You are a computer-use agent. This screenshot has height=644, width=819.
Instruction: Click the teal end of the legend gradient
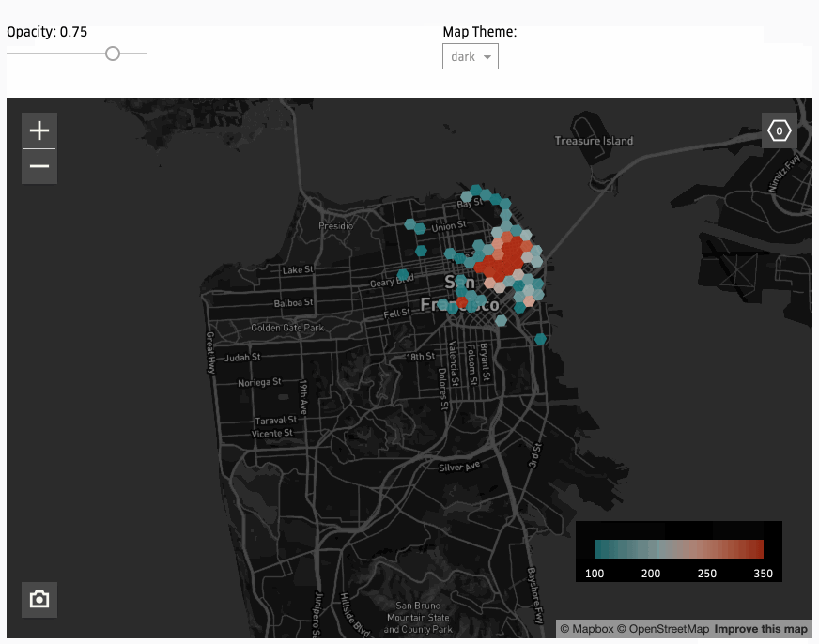point(601,549)
